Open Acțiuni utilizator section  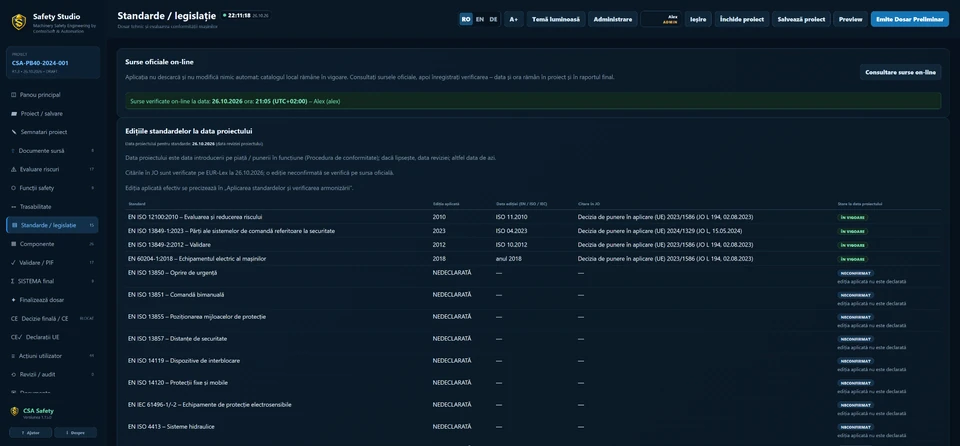click(x=52, y=356)
